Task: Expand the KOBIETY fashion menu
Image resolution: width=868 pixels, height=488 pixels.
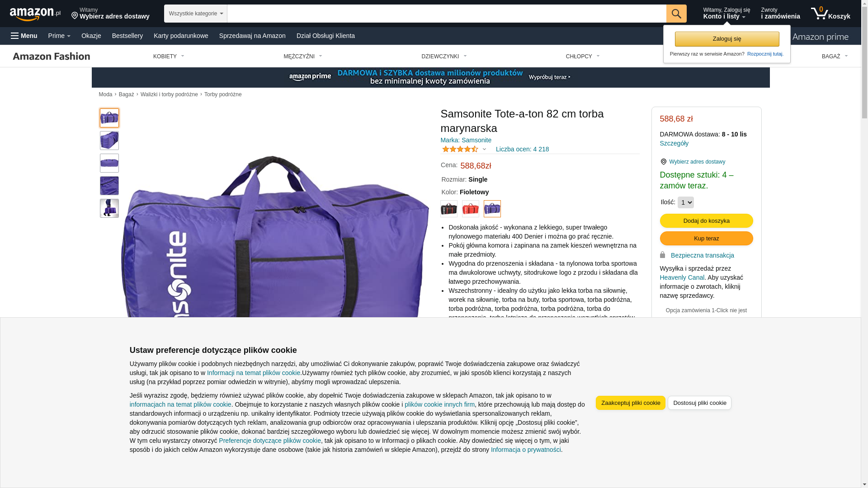Action: pos(169,56)
